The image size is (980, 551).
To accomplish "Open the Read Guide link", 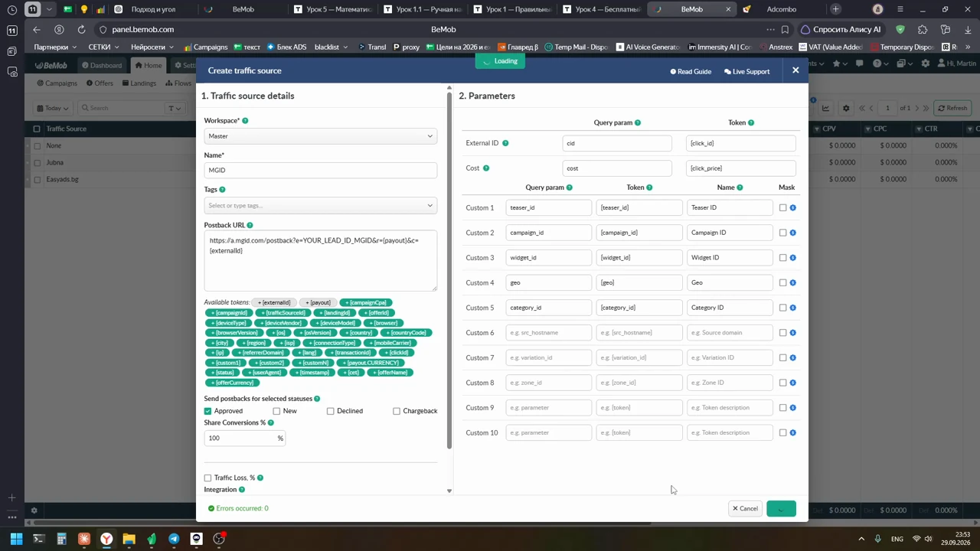I will (691, 71).
